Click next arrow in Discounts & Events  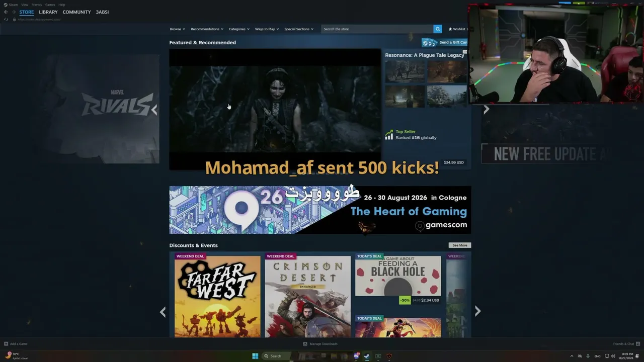point(477,312)
